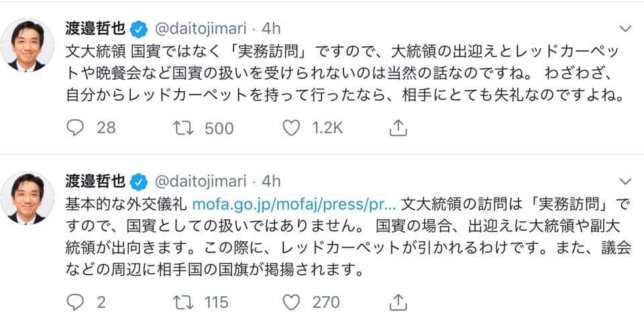Image resolution: width=644 pixels, height=323 pixels.
Task: Share the first tweet
Action: click(x=398, y=127)
